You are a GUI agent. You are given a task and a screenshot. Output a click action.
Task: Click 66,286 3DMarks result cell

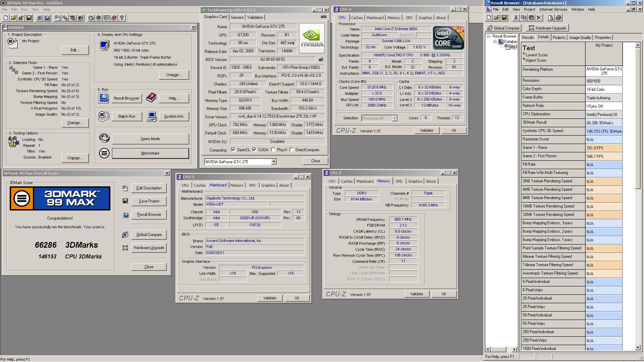(x=604, y=123)
